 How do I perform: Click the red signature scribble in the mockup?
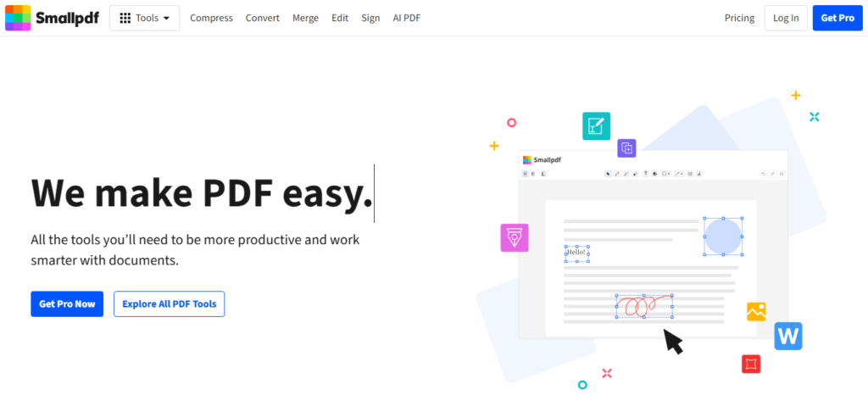point(644,306)
